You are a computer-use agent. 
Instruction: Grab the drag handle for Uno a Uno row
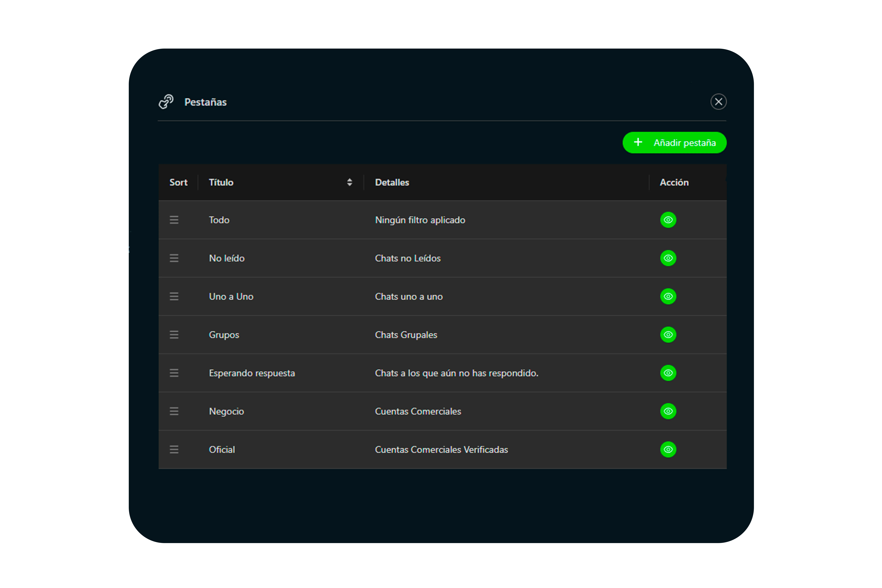coord(174,296)
